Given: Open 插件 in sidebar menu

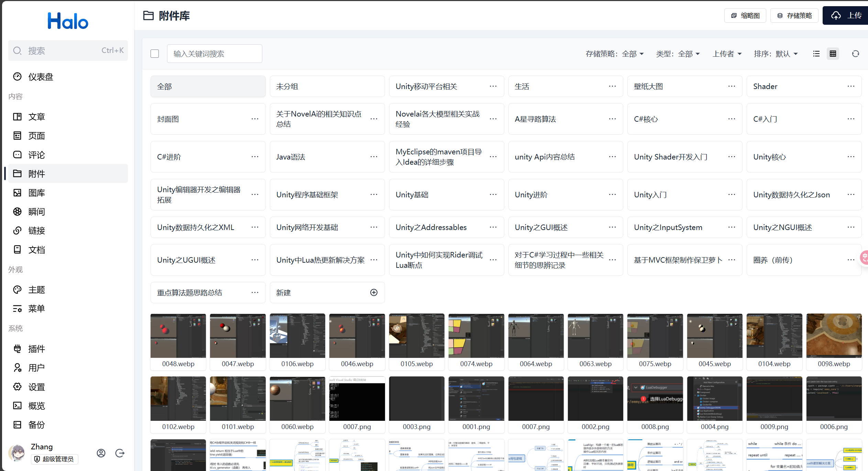Looking at the screenshot, I should pyautogui.click(x=36, y=349).
